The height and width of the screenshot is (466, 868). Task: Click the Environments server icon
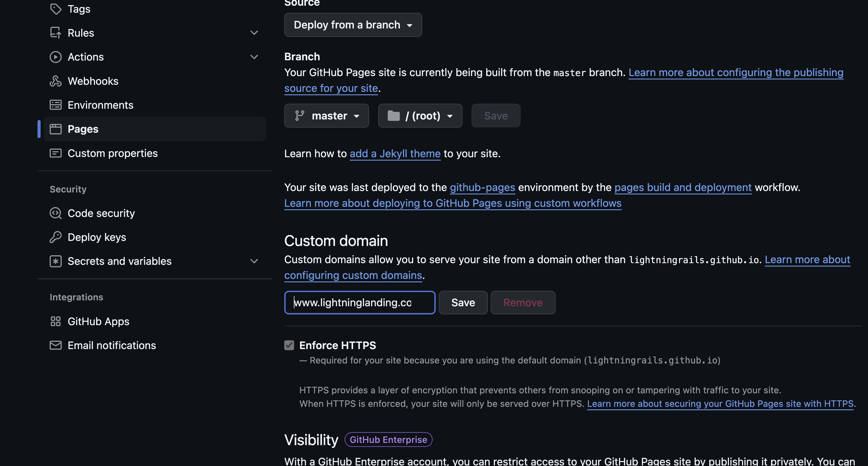(x=56, y=105)
